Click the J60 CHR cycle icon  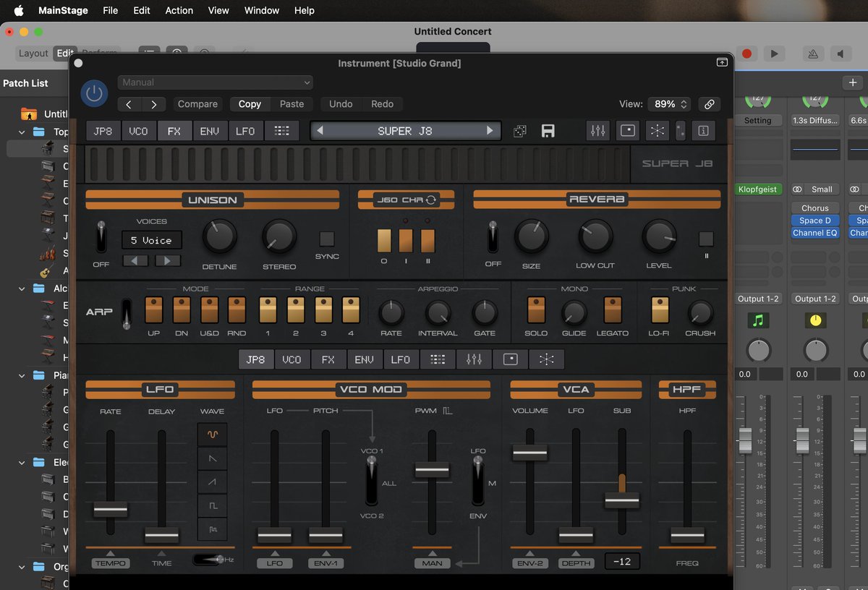click(432, 200)
